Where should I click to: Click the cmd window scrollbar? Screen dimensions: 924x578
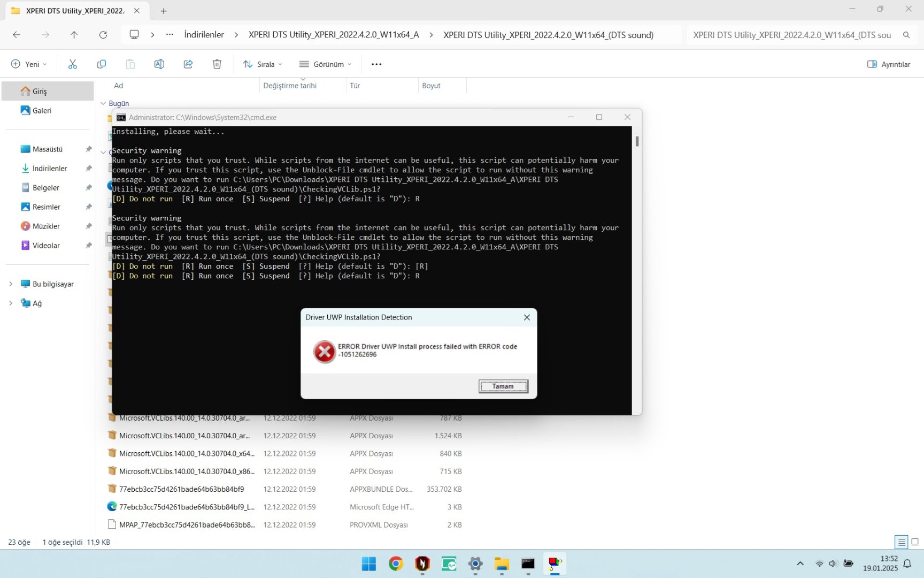(x=637, y=141)
